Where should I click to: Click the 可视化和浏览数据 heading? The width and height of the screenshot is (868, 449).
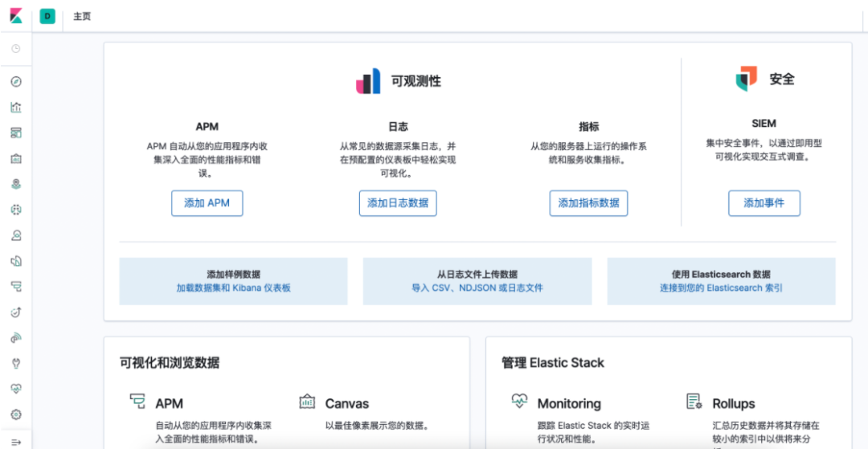coord(170,363)
